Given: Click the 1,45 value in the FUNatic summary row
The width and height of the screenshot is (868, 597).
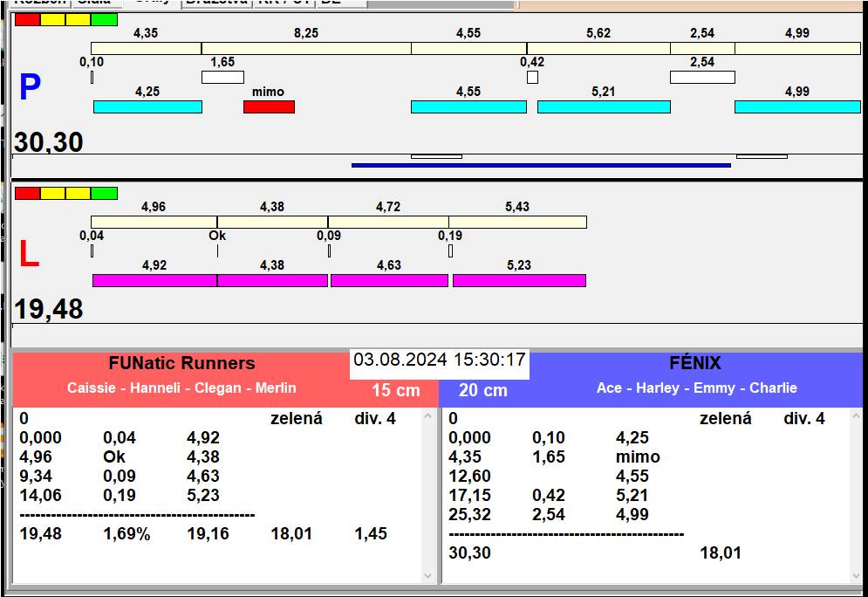Looking at the screenshot, I should [371, 534].
